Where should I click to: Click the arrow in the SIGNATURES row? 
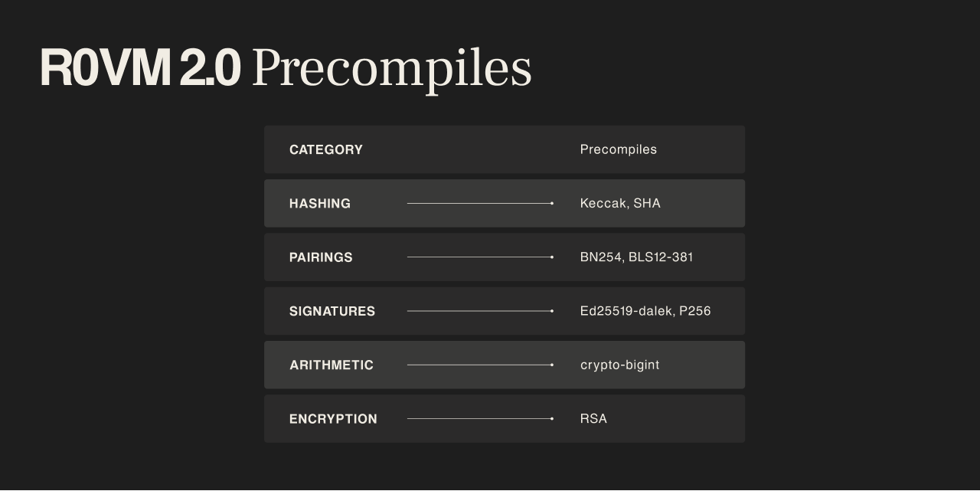click(x=480, y=311)
